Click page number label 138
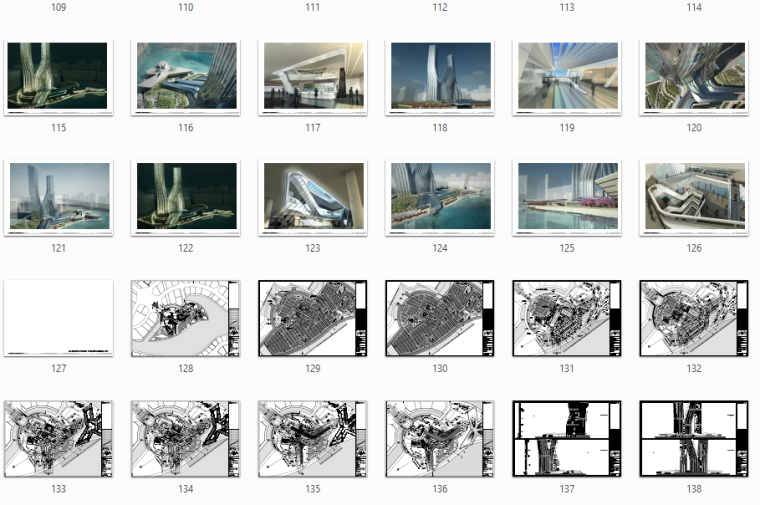The width and height of the screenshot is (760, 505). pos(694,489)
